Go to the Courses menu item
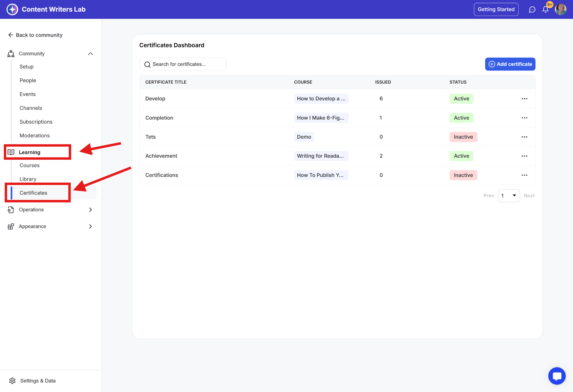This screenshot has width=573, height=392. pyautogui.click(x=30, y=165)
